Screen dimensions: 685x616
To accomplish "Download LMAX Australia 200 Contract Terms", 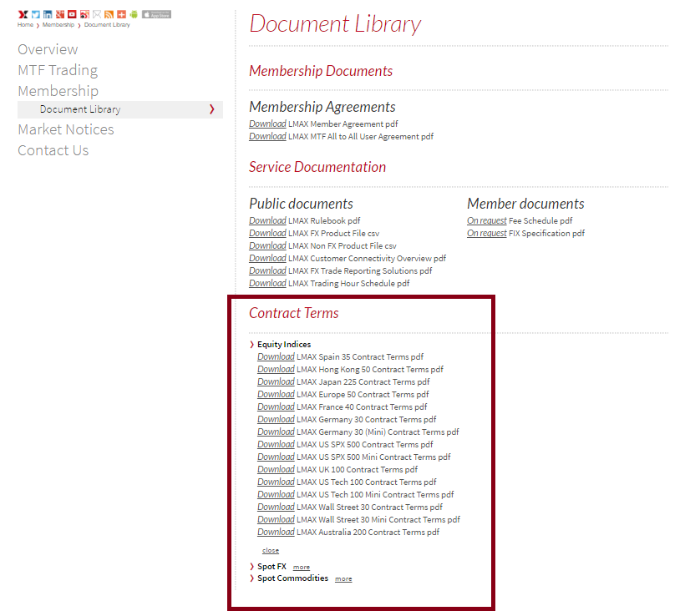I will click(276, 533).
